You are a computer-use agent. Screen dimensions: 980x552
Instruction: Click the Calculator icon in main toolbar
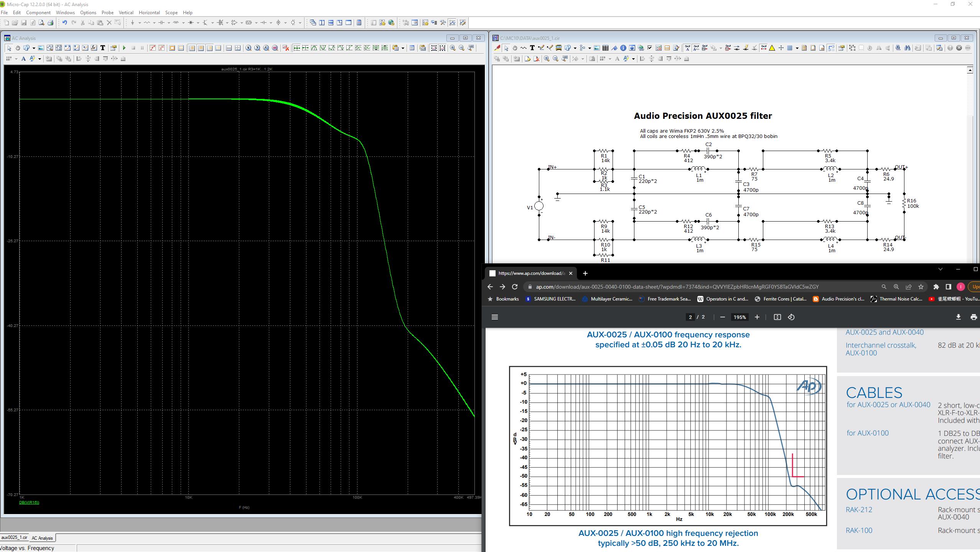(359, 23)
